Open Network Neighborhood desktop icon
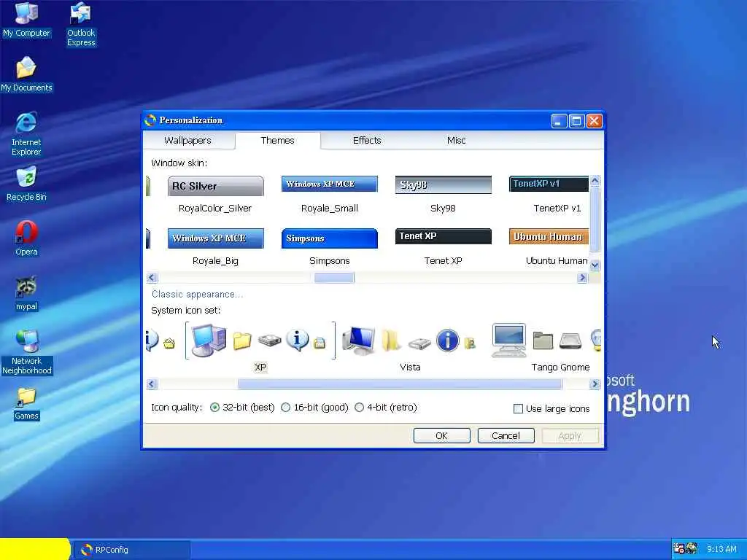 (x=26, y=352)
